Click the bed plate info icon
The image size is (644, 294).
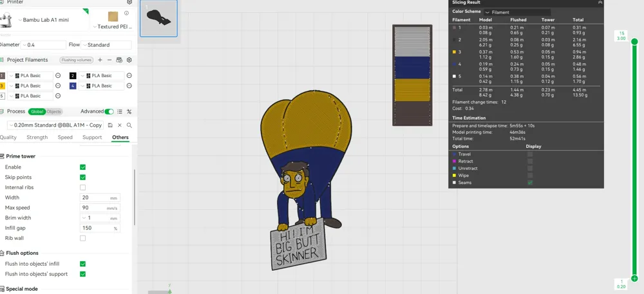(126, 13)
